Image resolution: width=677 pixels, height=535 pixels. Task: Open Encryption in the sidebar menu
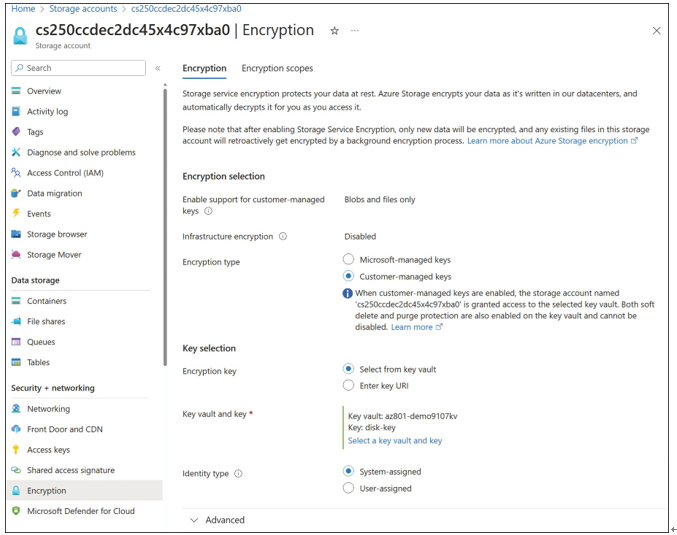pos(85,491)
